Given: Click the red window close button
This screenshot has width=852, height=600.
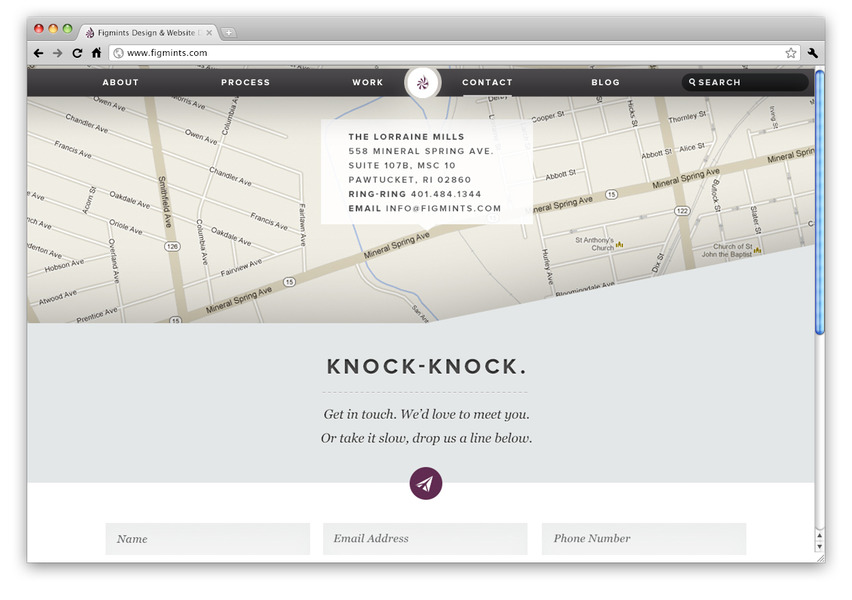Looking at the screenshot, I should 39,29.
